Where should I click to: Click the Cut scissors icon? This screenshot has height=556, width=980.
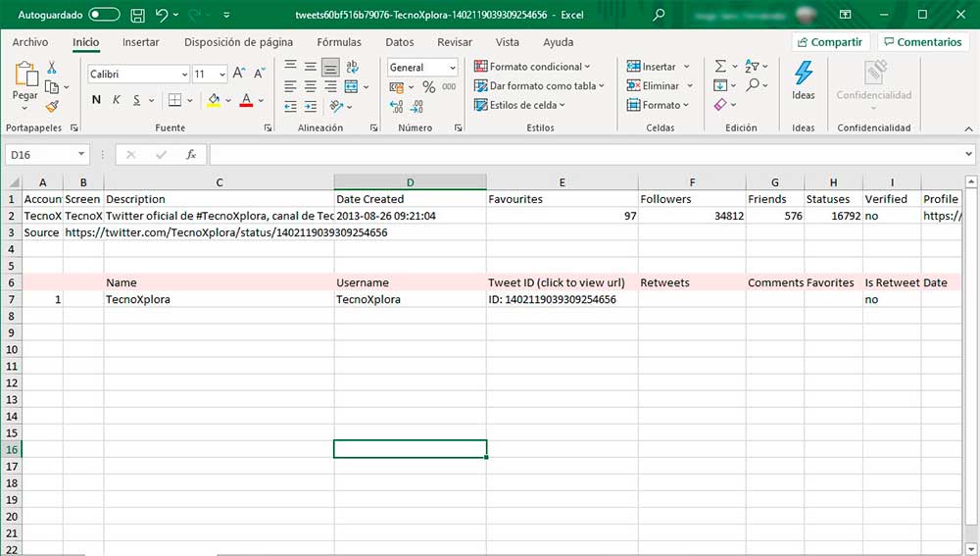click(52, 67)
